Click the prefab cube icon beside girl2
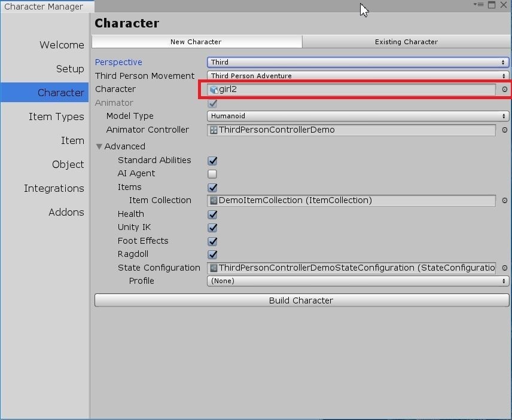512x420 pixels. pyautogui.click(x=214, y=89)
